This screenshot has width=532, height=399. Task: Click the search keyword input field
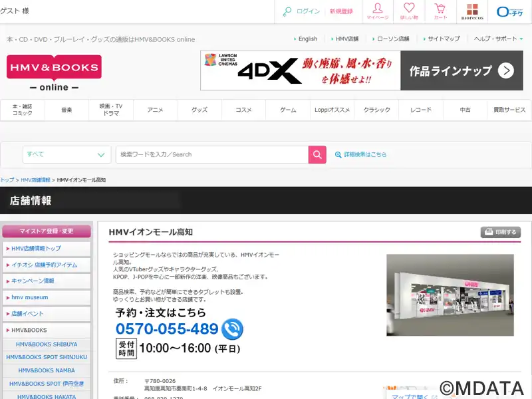211,154
